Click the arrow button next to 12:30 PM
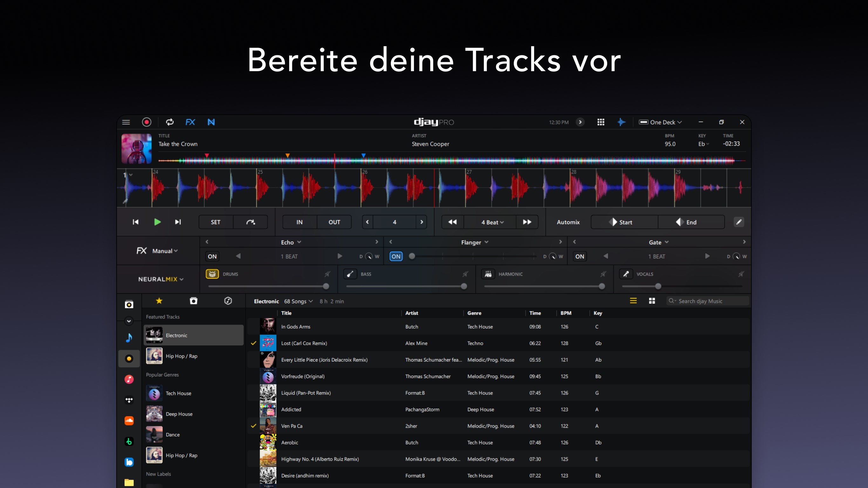This screenshot has width=868, height=488. tap(580, 122)
